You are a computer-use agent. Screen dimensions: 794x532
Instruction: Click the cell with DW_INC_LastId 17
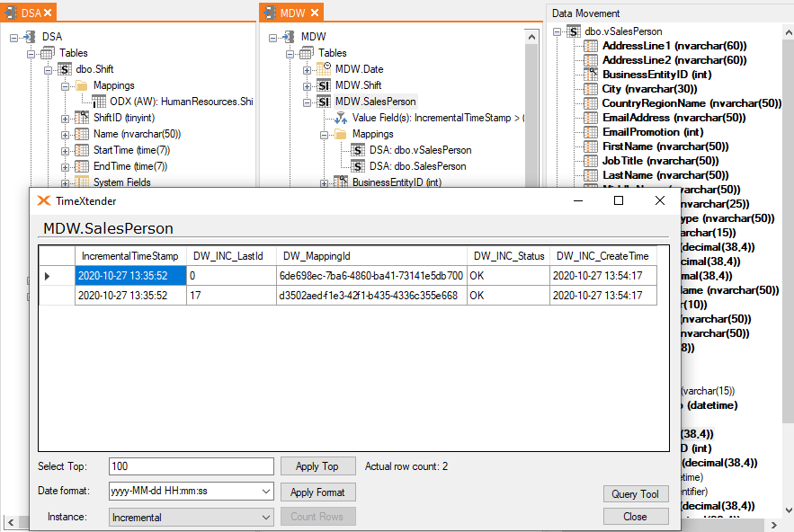pos(231,296)
